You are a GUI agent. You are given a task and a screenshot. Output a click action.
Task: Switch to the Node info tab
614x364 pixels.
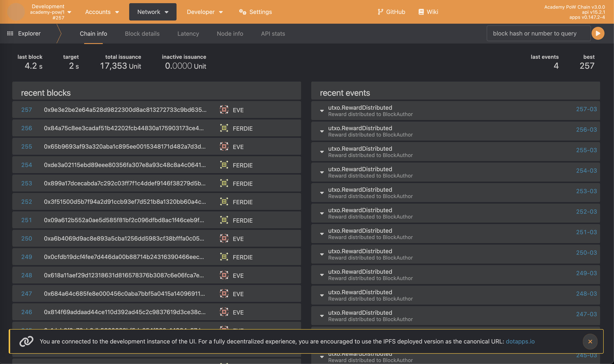point(230,34)
